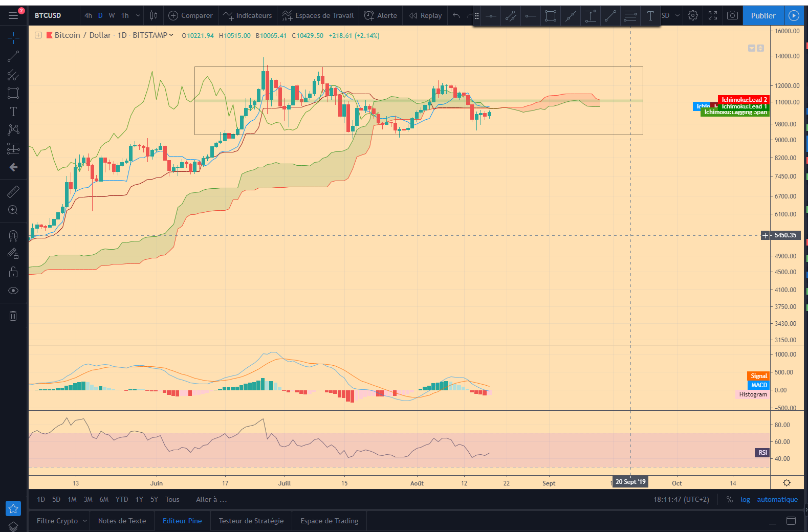Open the ruler measure tool
The height and width of the screenshot is (532, 808).
click(13, 192)
